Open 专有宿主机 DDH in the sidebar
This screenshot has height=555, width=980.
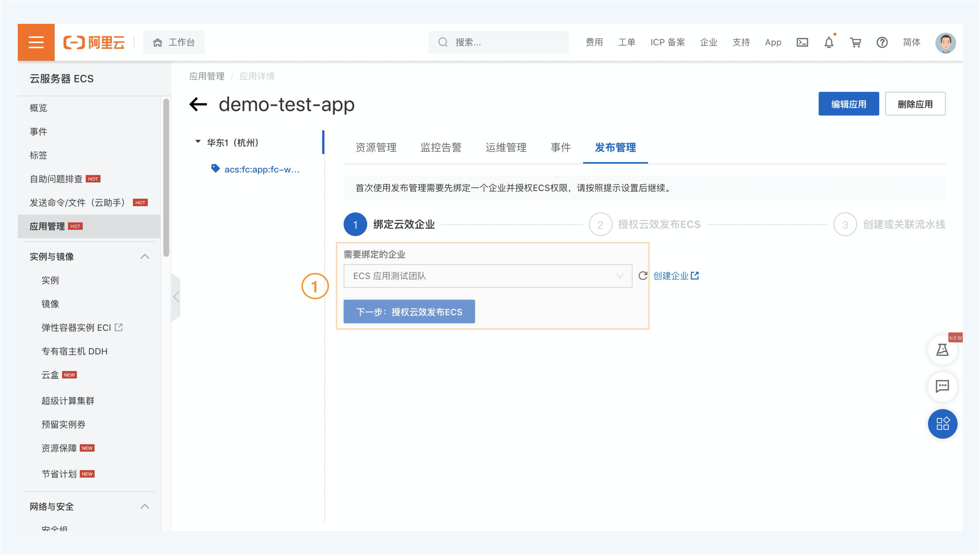pyautogui.click(x=74, y=351)
